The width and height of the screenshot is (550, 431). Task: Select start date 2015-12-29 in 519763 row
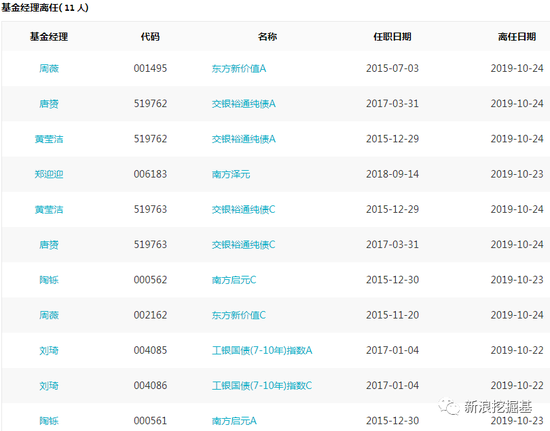coord(393,209)
